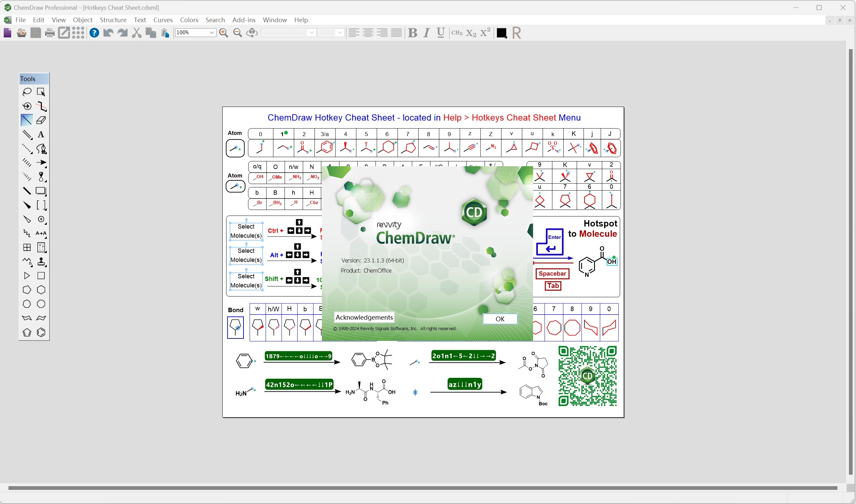Select the Cyclopentadiene ring tool
This screenshot has height=504, width=856.
[27, 332]
